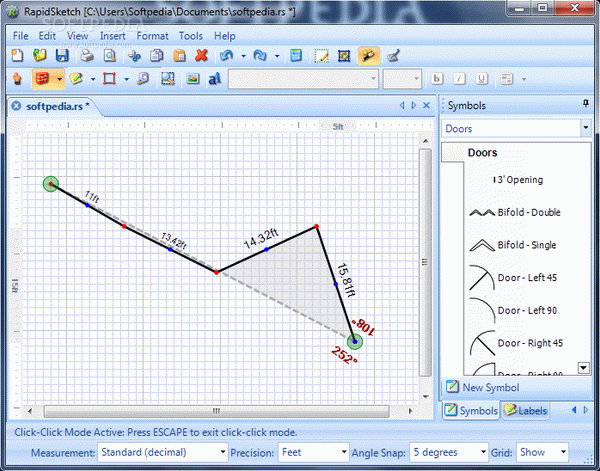
Task: Open print preview icon
Action: [110, 56]
